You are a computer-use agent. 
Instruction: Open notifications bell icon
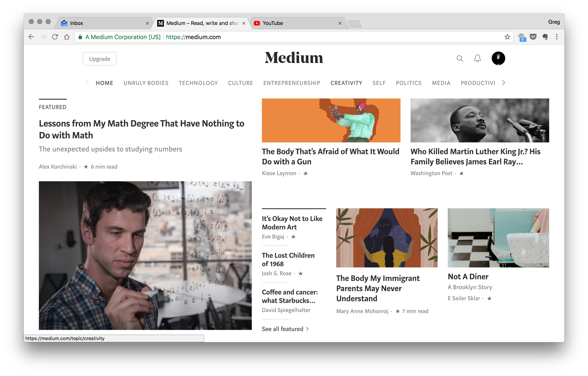click(477, 59)
